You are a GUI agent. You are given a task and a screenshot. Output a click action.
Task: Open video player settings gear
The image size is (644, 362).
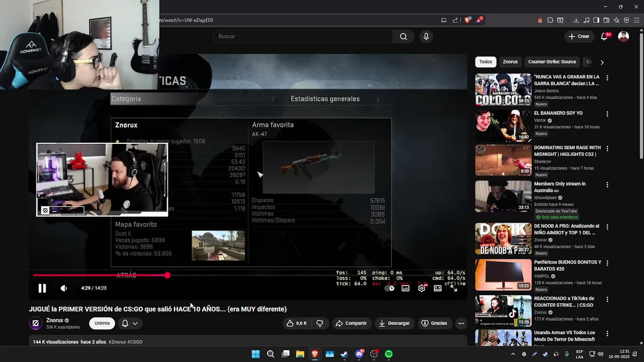point(422,288)
